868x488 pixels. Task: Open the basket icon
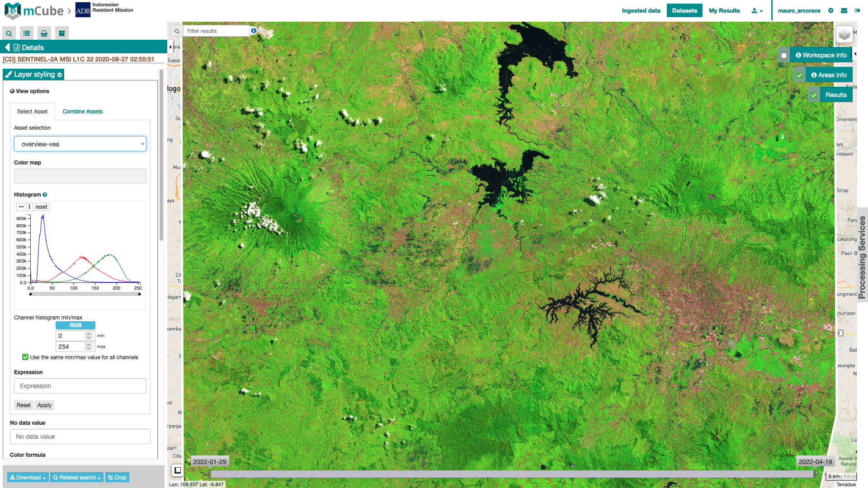pos(44,33)
